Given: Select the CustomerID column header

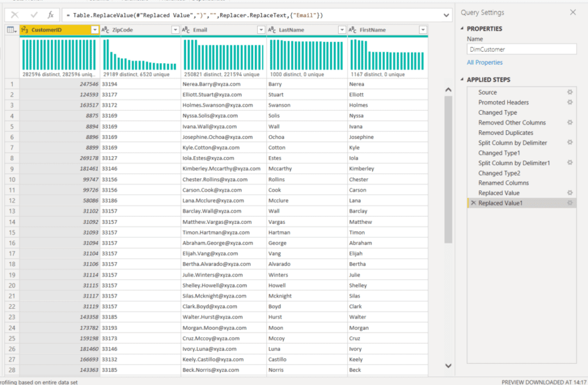Looking at the screenshot, I should (60, 30).
